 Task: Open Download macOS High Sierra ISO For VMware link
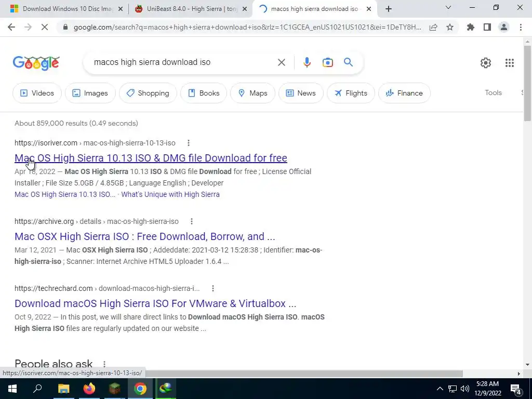(155, 303)
